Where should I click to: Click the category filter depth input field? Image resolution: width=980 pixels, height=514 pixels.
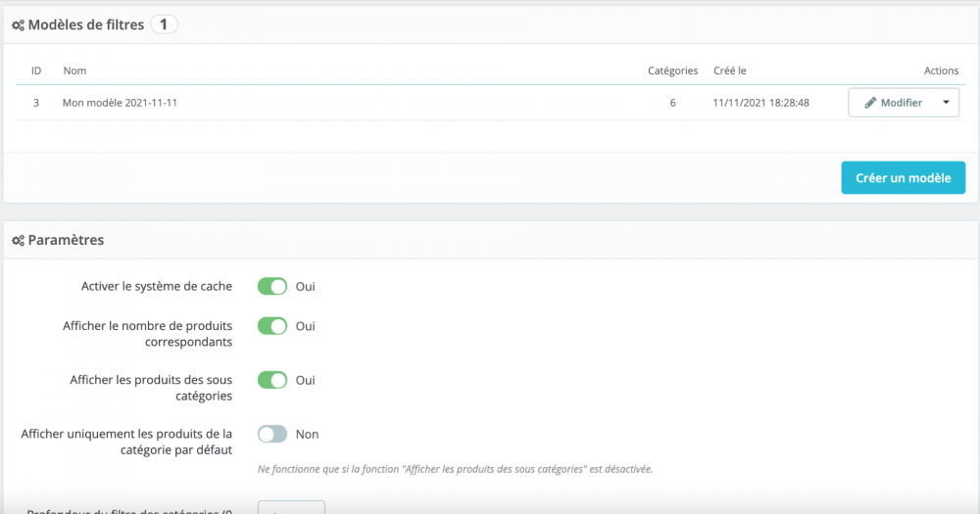[x=291, y=508]
